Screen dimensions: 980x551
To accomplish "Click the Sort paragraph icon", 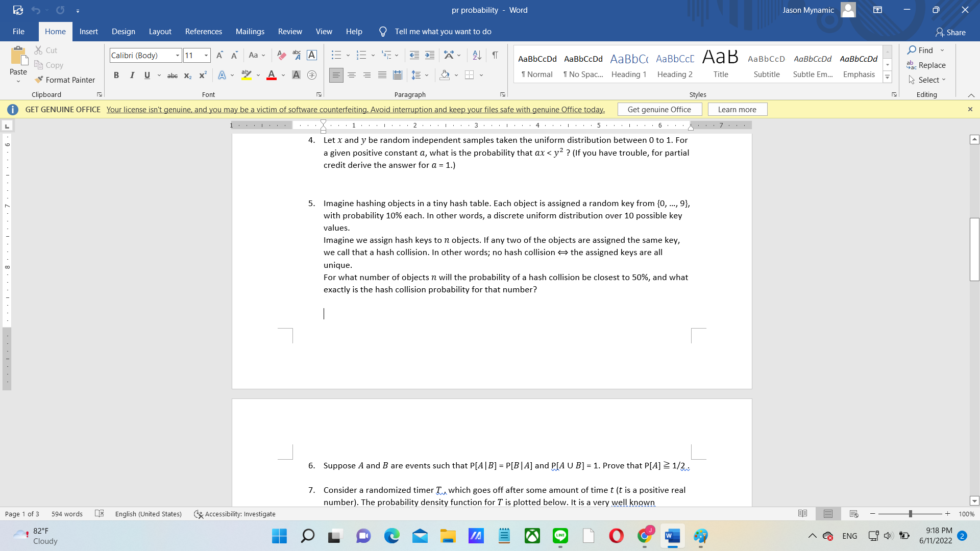I will pyautogui.click(x=477, y=55).
